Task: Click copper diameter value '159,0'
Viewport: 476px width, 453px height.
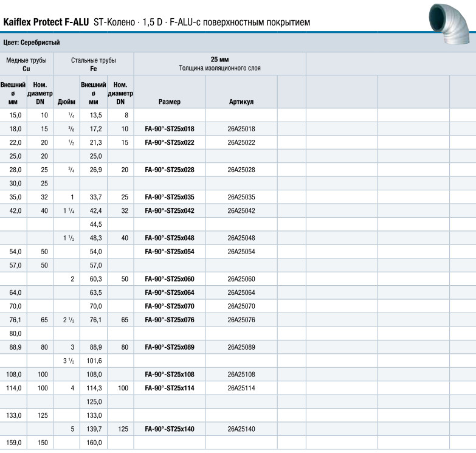Action: click(x=13, y=443)
